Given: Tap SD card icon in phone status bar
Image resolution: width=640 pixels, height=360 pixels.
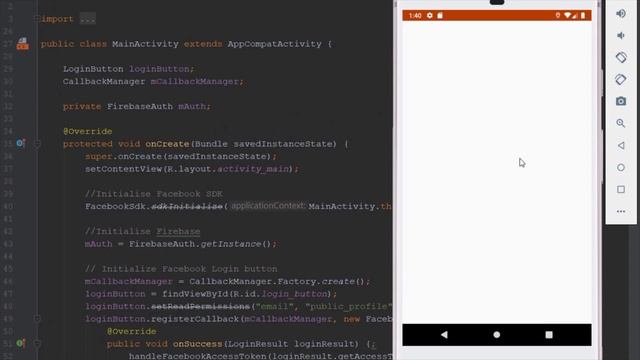Looking at the screenshot, I should pos(440,16).
